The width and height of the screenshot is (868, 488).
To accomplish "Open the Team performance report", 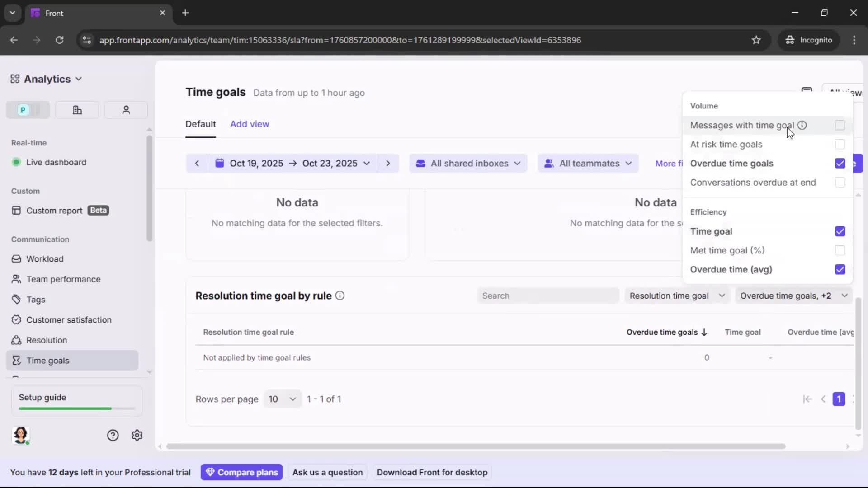I will click(x=63, y=279).
